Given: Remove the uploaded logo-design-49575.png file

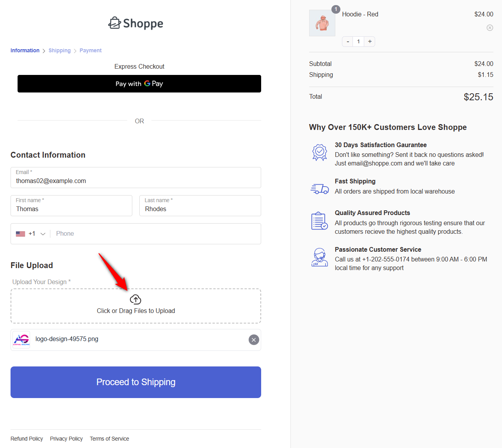Looking at the screenshot, I should click(x=253, y=340).
